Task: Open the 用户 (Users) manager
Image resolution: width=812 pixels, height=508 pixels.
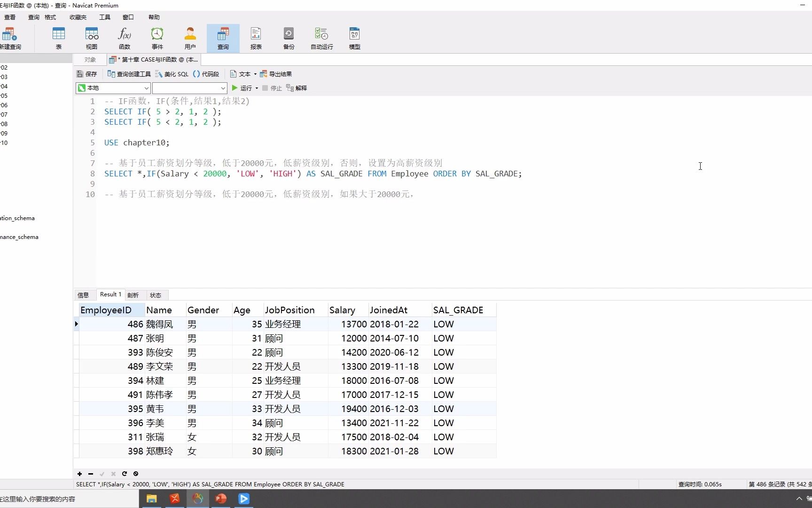Action: pyautogui.click(x=190, y=38)
